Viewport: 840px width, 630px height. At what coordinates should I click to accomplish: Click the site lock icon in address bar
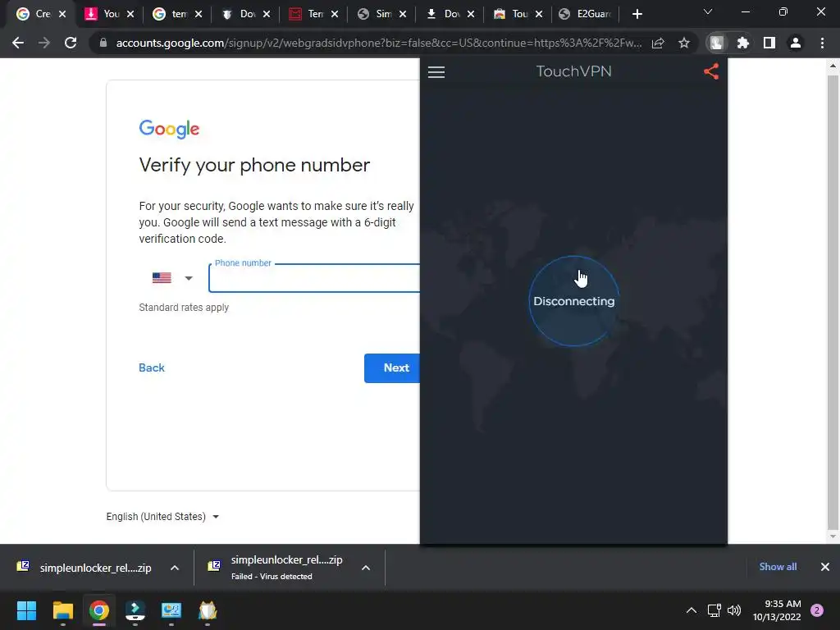point(103,43)
